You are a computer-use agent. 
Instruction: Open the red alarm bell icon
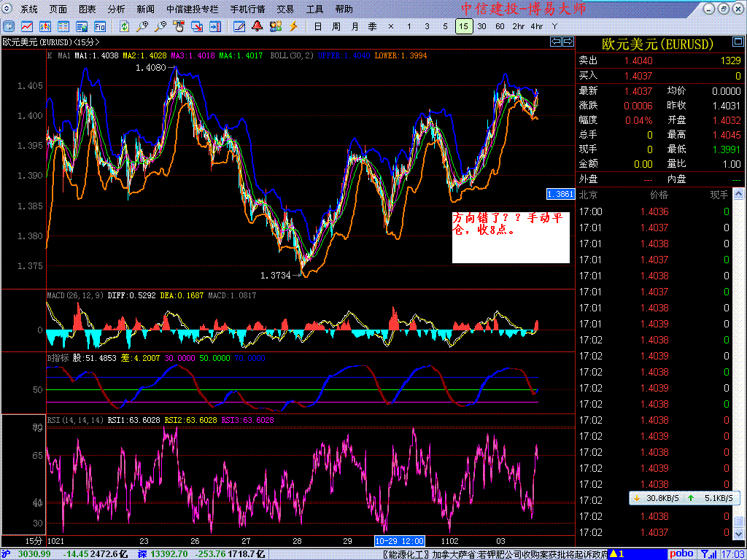(258, 26)
